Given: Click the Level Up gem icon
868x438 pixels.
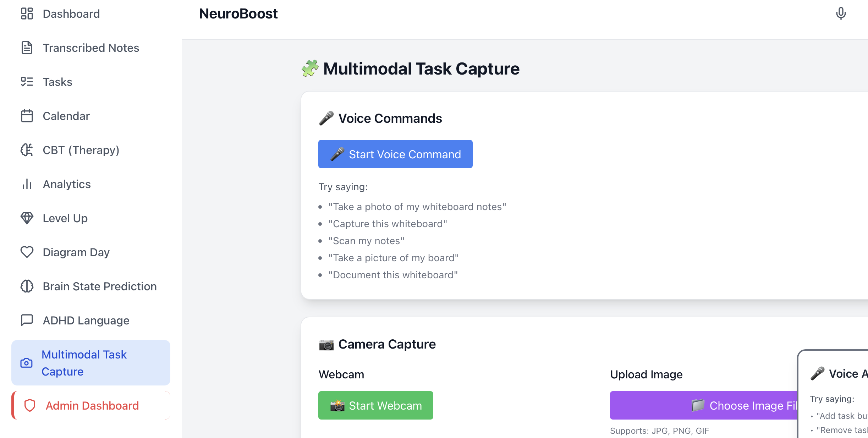Looking at the screenshot, I should [x=27, y=218].
